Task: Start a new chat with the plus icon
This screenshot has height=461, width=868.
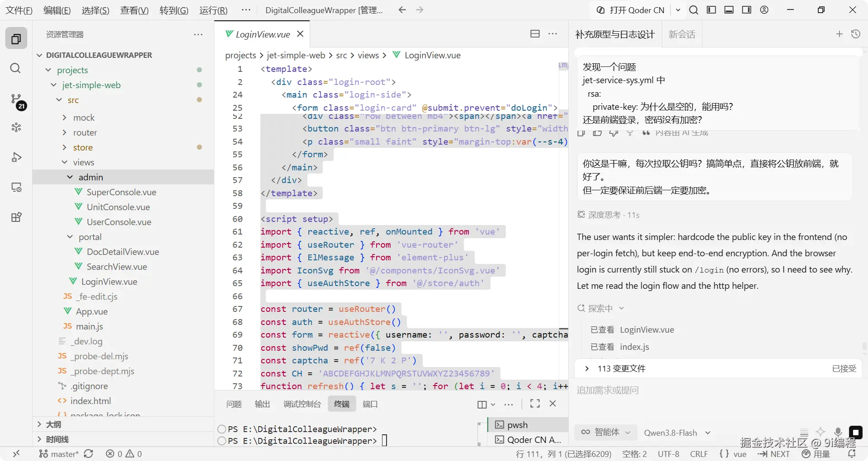Action: click(840, 34)
